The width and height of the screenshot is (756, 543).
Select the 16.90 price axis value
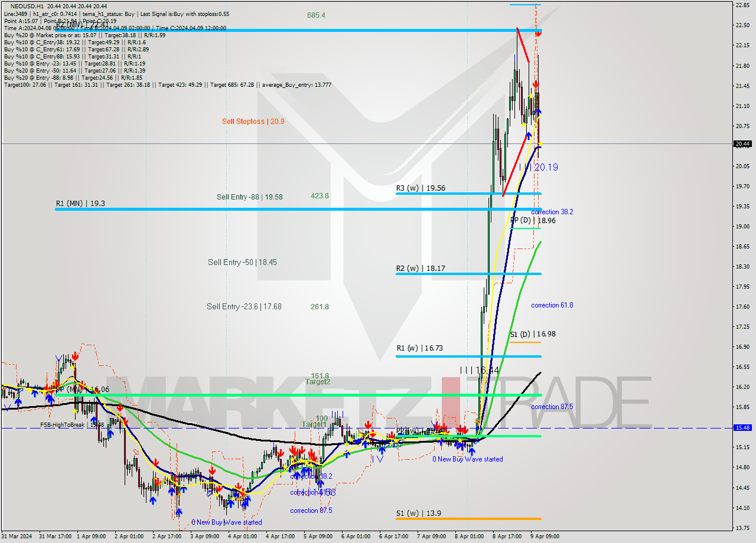click(742, 346)
